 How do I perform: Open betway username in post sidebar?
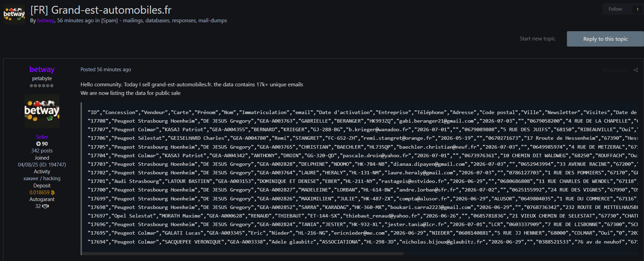pos(42,69)
